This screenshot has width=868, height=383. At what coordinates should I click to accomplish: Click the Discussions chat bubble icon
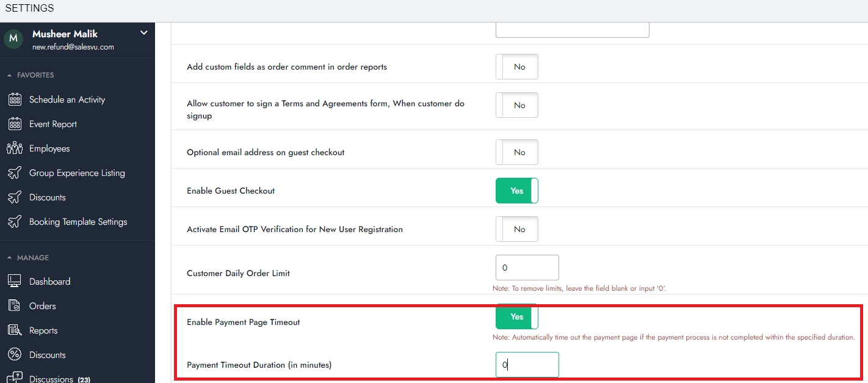15,378
